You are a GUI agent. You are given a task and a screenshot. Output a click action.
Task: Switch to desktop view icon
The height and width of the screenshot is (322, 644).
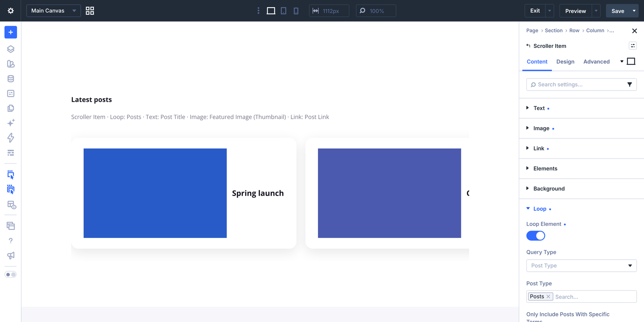tap(271, 11)
